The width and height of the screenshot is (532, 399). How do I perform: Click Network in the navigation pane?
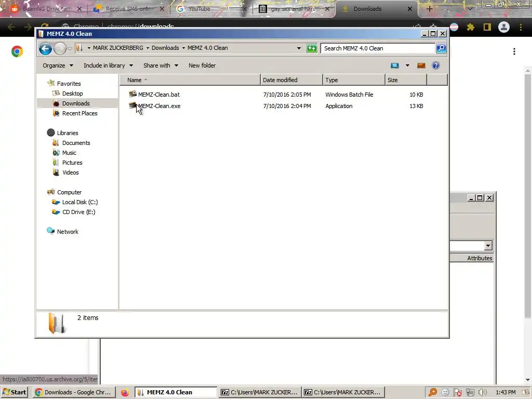(68, 232)
